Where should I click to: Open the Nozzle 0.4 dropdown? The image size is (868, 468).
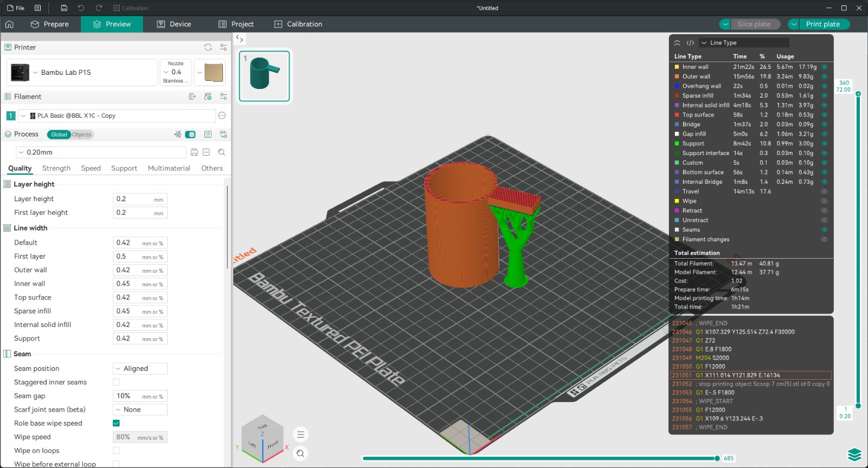(176, 73)
